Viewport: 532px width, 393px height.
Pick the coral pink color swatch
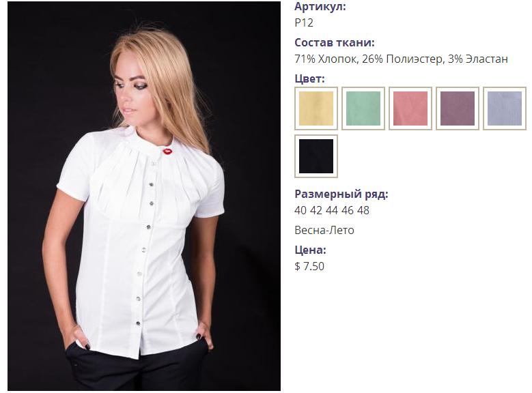(x=410, y=108)
